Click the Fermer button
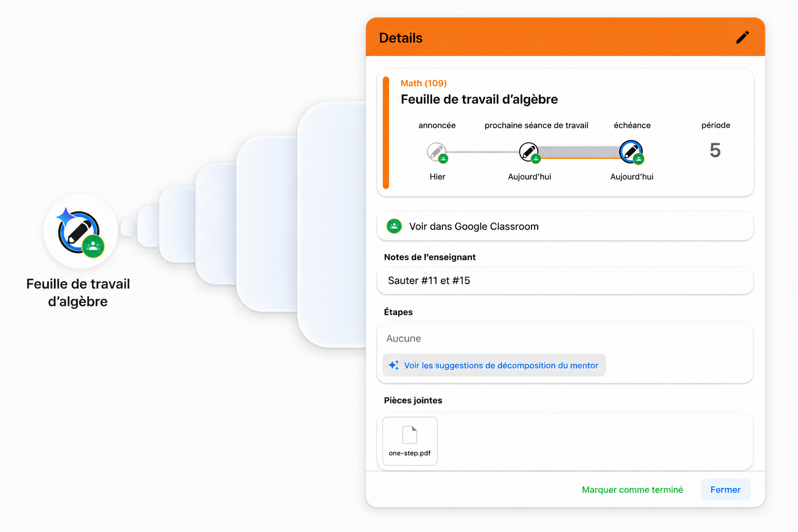The width and height of the screenshot is (798, 532). tap(725, 489)
